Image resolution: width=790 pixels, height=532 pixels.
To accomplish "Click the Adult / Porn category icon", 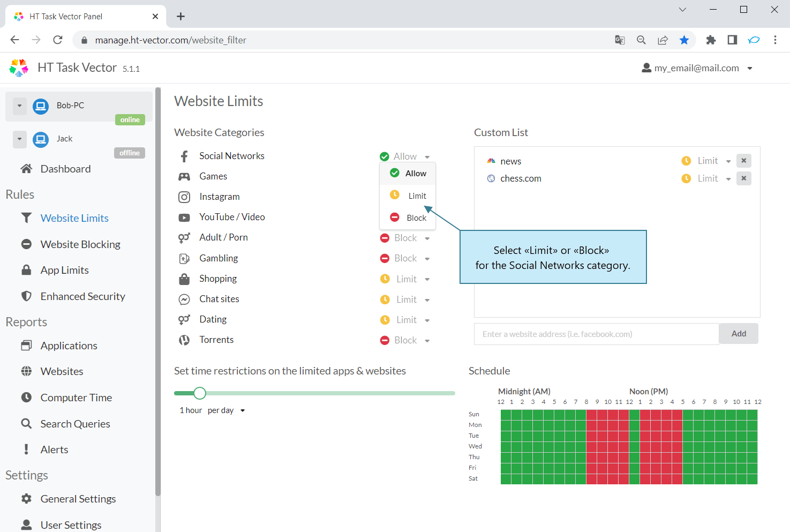I will coord(184,238).
